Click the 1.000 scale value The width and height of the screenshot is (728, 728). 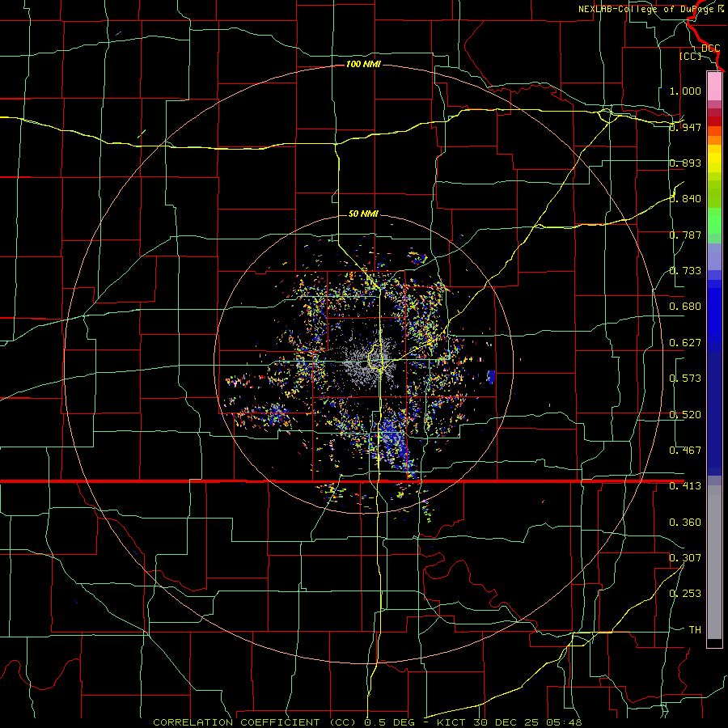(685, 91)
